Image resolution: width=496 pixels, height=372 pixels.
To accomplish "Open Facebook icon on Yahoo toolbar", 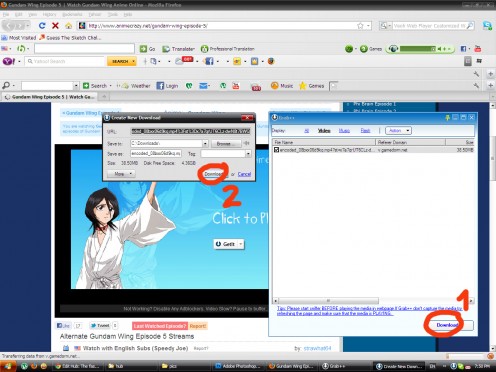I will click(209, 61).
